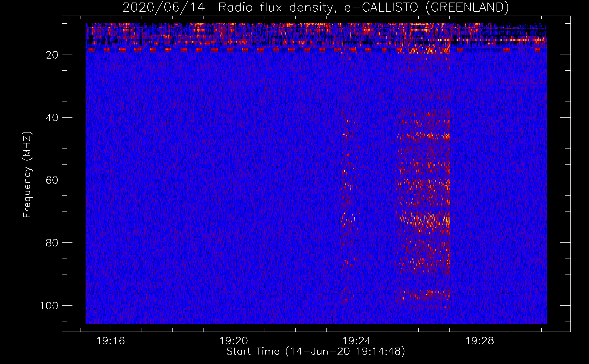Select the 19:28 time tick label
The width and height of the screenshot is (589, 364).
point(480,341)
